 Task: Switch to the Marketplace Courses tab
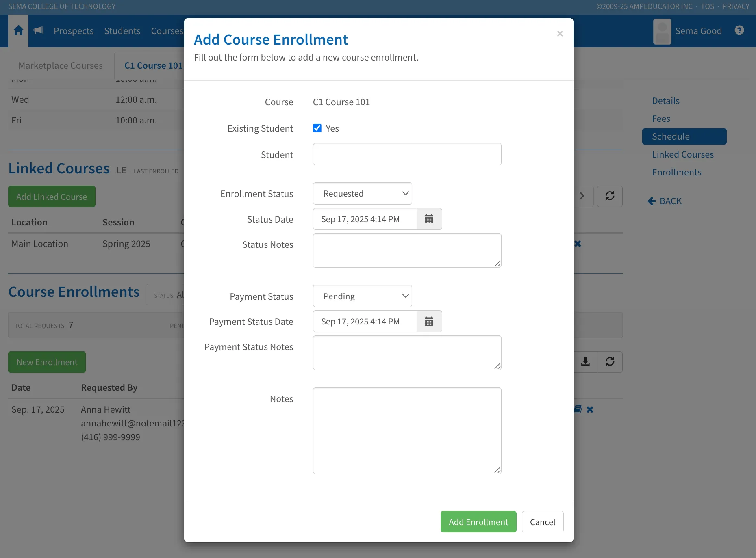(x=61, y=65)
